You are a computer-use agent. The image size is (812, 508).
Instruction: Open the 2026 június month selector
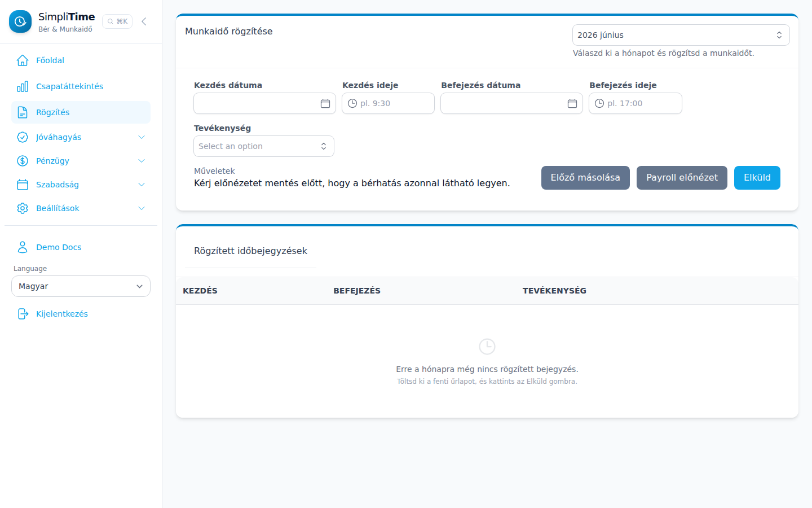(x=681, y=35)
